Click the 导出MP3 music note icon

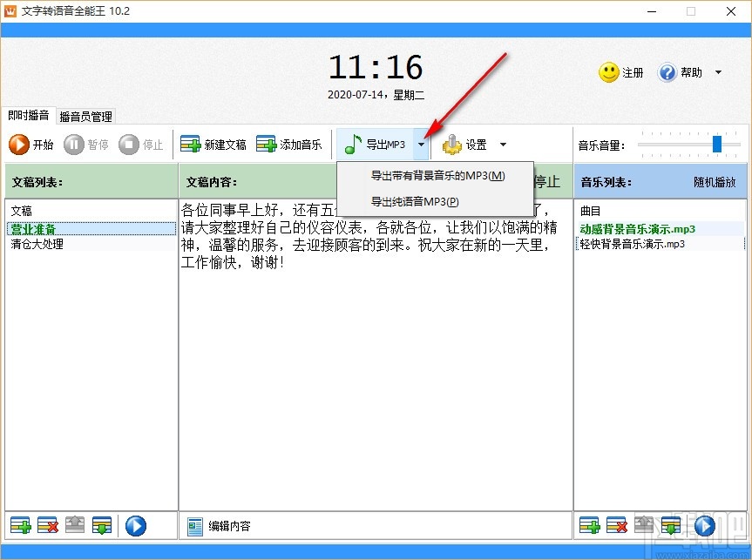(x=352, y=144)
